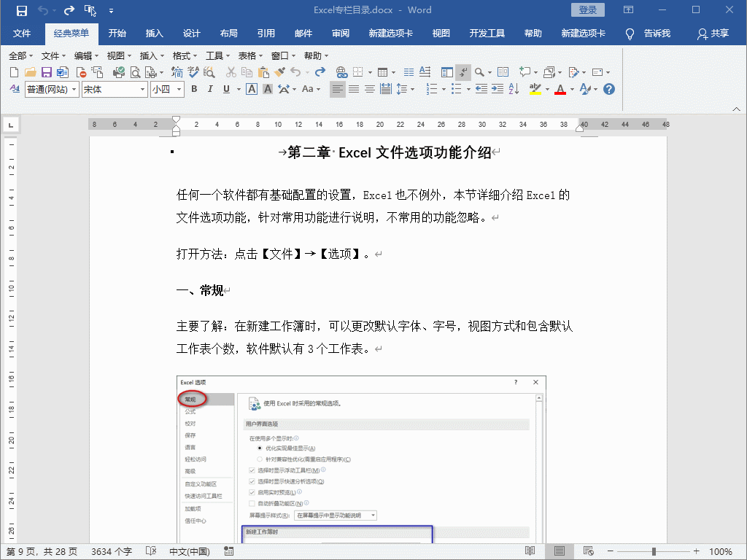Click the zoom out minus button
747x560 pixels.
(611, 551)
